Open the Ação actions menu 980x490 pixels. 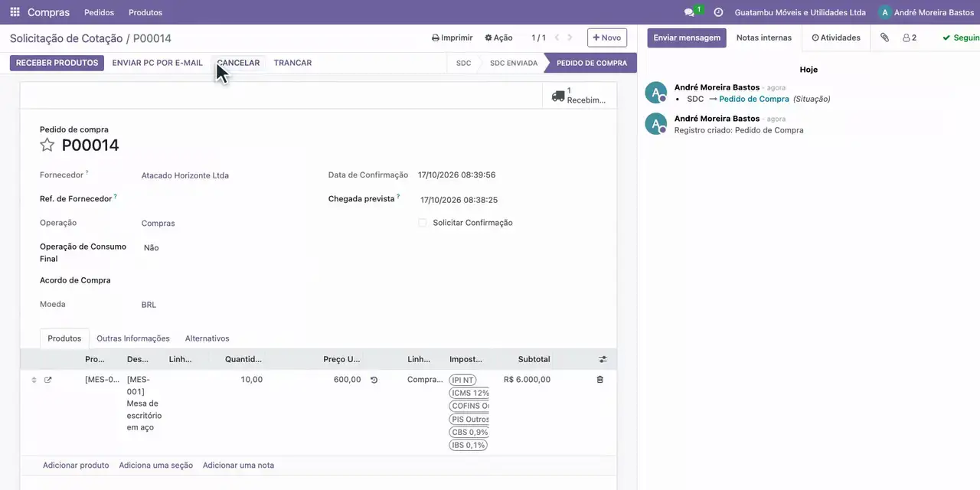pos(498,38)
